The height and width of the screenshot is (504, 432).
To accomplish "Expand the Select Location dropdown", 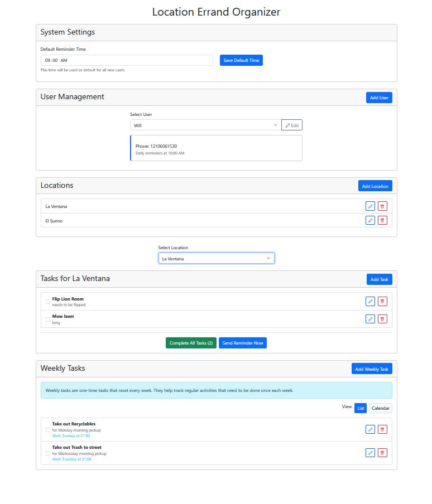I will [216, 258].
